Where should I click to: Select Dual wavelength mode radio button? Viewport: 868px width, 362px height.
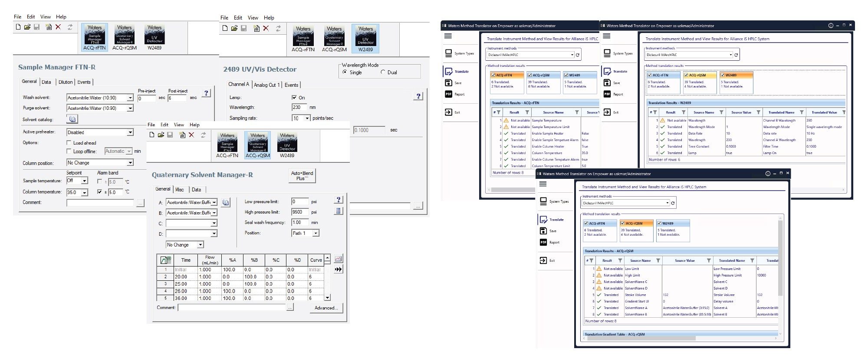[x=383, y=72]
